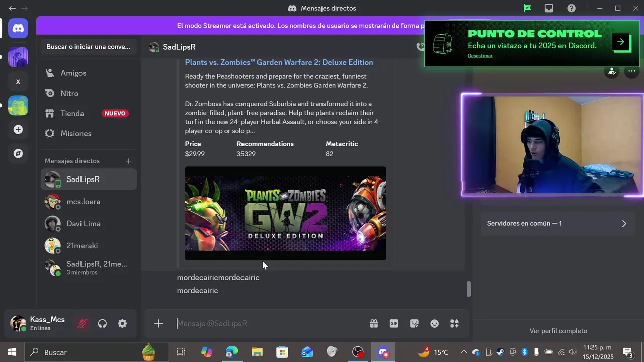The height and width of the screenshot is (362, 644).
Task: Select the SadLipsR direct message
Action: [89, 179]
